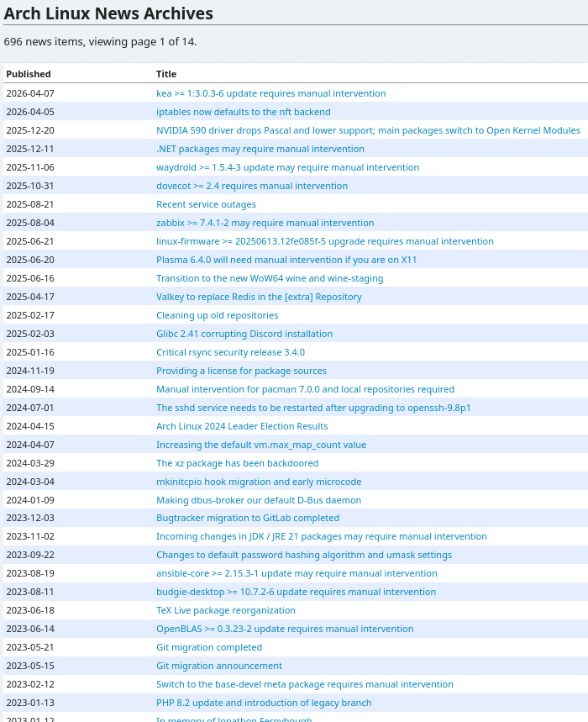The image size is (588, 722).
Task: Click the 'Title' column header
Action: pos(166,74)
